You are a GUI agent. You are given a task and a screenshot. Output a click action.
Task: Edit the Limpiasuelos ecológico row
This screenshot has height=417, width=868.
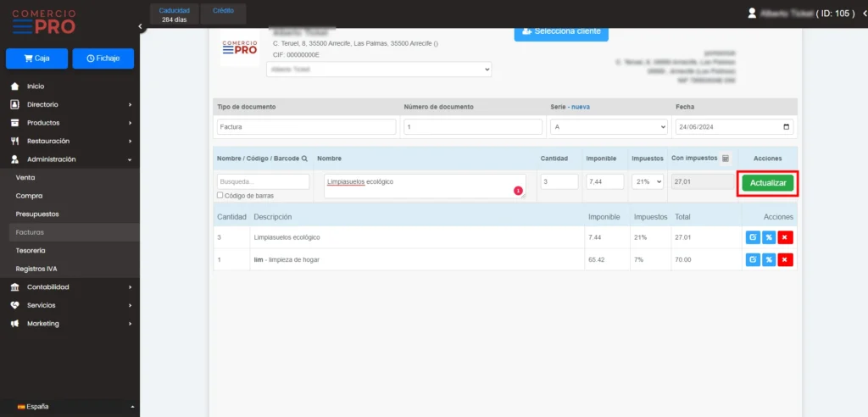click(x=753, y=237)
